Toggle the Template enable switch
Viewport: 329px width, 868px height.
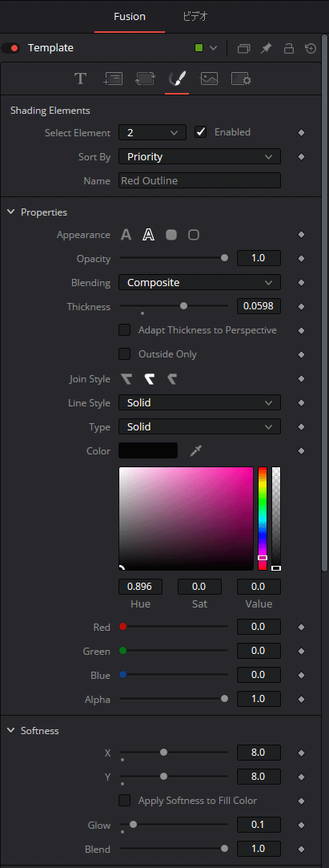(x=10, y=48)
